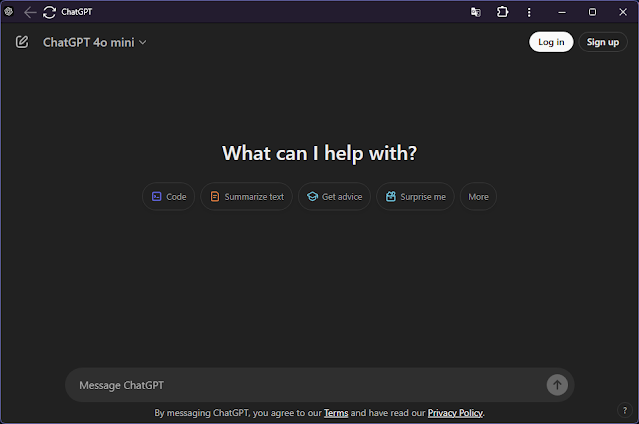Click the send message arrow button

click(x=557, y=385)
